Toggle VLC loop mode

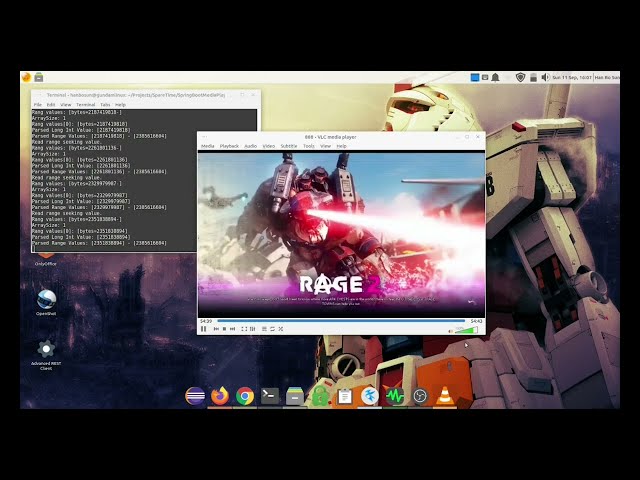point(272,329)
